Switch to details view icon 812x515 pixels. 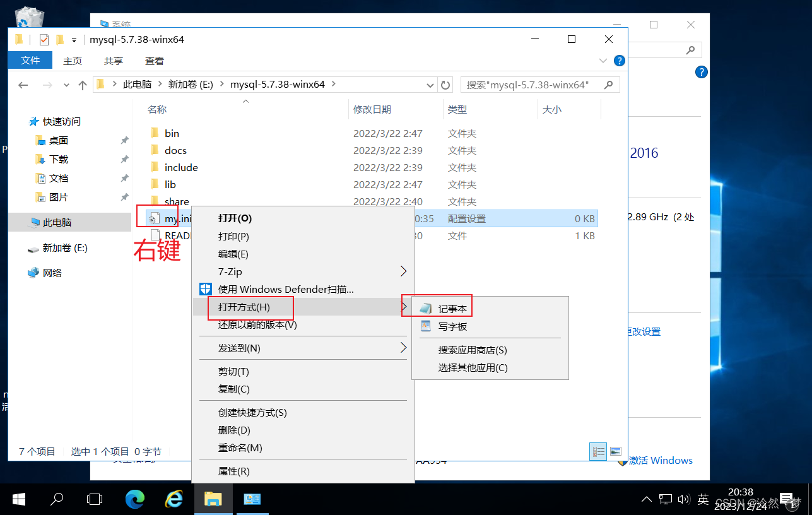tap(598, 451)
